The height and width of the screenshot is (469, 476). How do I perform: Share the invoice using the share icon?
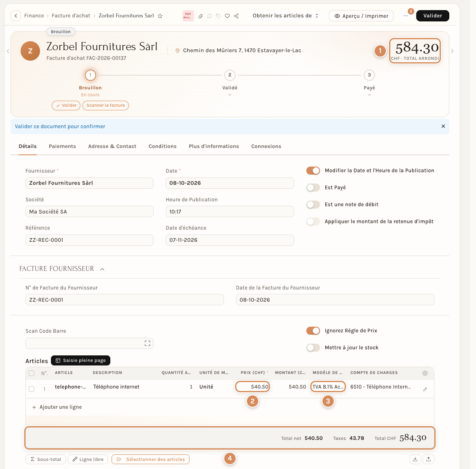(236, 16)
